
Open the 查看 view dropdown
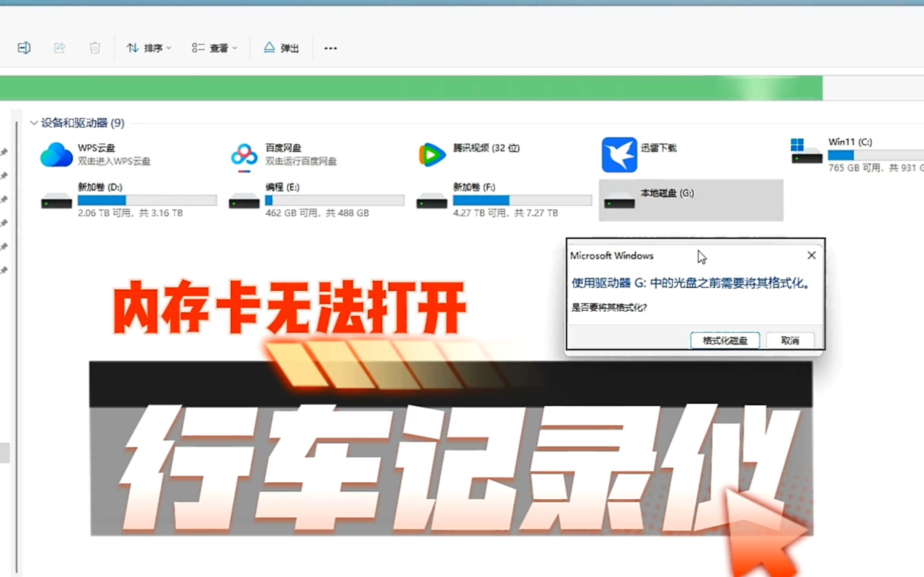pyautogui.click(x=214, y=48)
